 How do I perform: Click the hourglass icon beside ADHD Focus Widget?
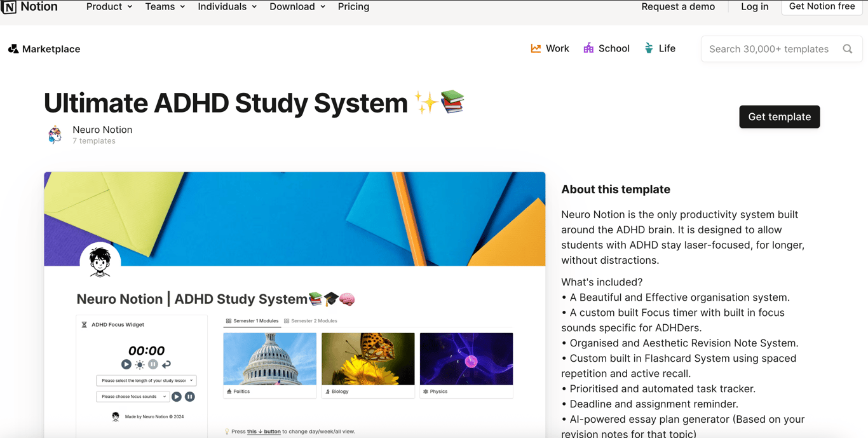click(x=84, y=324)
